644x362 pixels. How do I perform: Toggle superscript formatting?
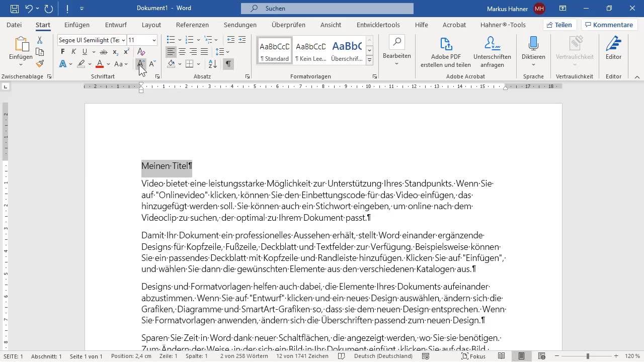pos(126,52)
